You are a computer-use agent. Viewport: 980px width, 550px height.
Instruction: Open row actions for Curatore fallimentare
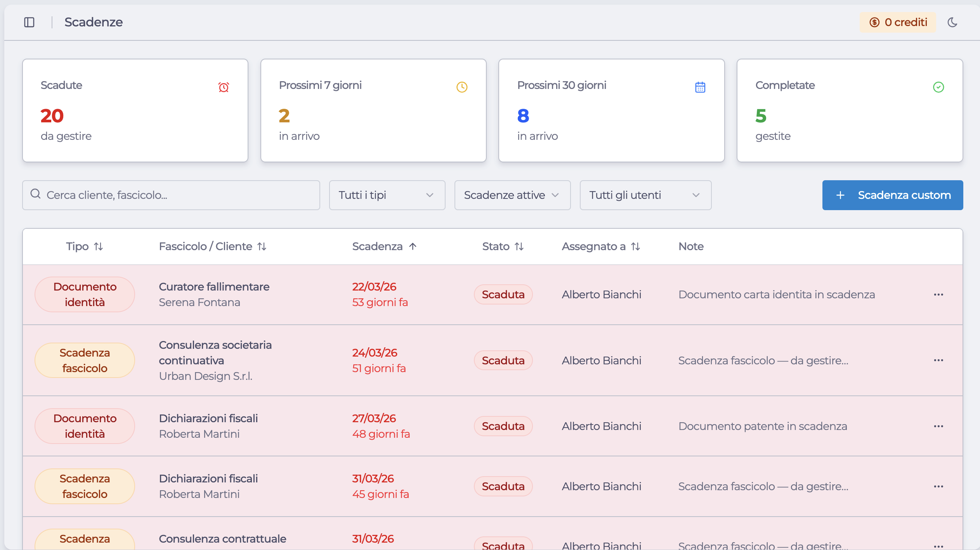[x=938, y=294]
